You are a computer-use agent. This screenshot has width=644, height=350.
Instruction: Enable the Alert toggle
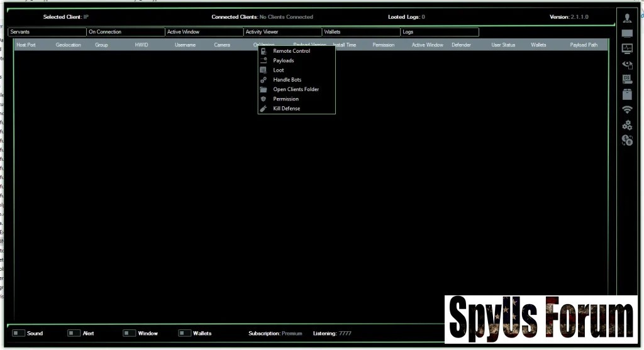coord(74,333)
